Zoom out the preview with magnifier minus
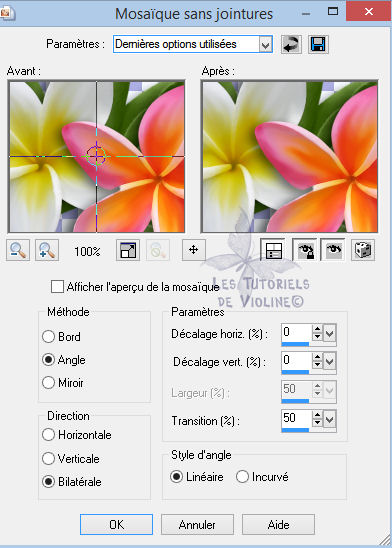 (18, 250)
